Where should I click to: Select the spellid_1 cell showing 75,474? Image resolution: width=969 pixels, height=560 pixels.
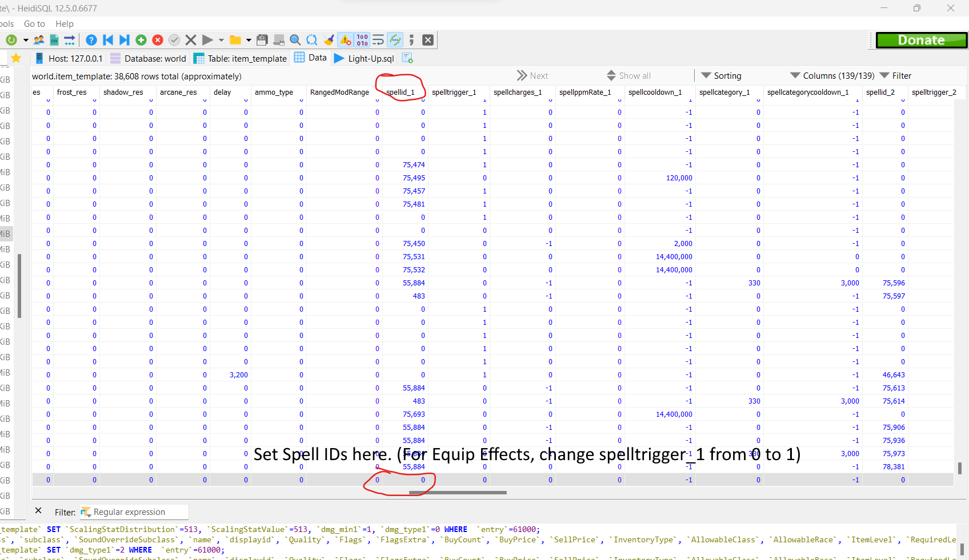pyautogui.click(x=405, y=165)
